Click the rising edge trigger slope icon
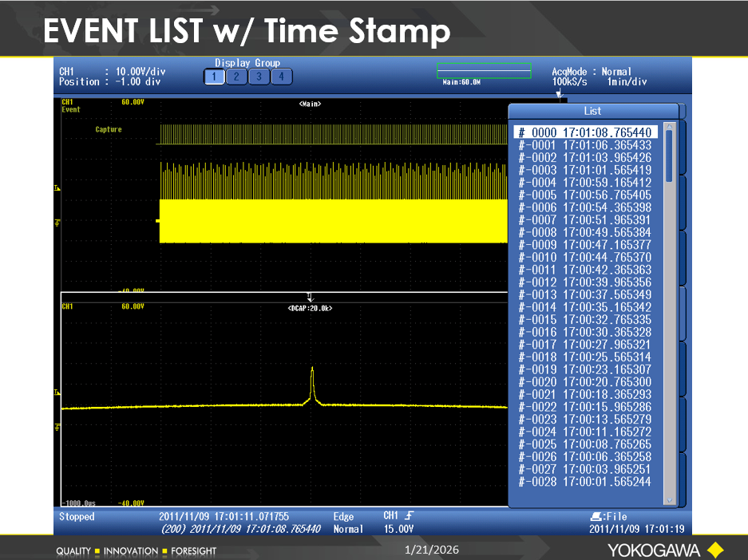The width and height of the screenshot is (748, 560). pos(409,517)
